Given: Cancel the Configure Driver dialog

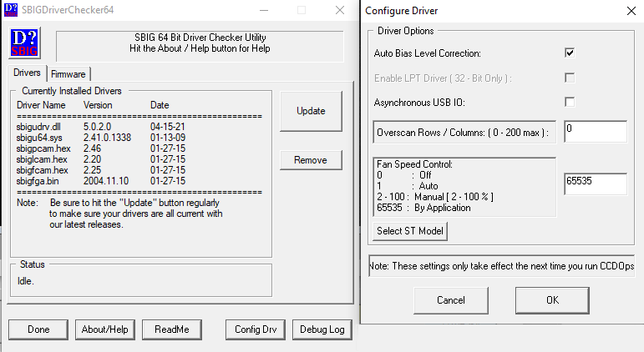Looking at the screenshot, I should tap(451, 300).
